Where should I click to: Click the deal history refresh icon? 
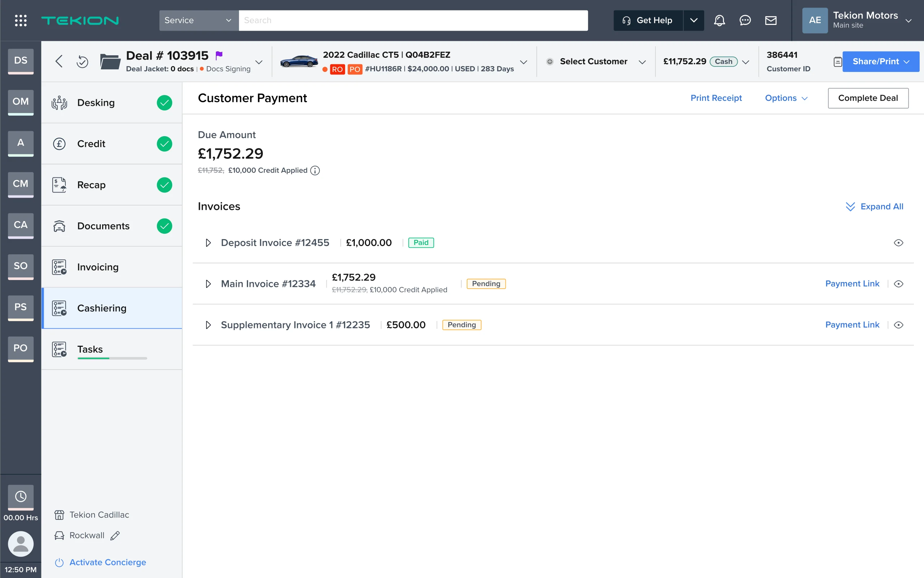(x=82, y=61)
